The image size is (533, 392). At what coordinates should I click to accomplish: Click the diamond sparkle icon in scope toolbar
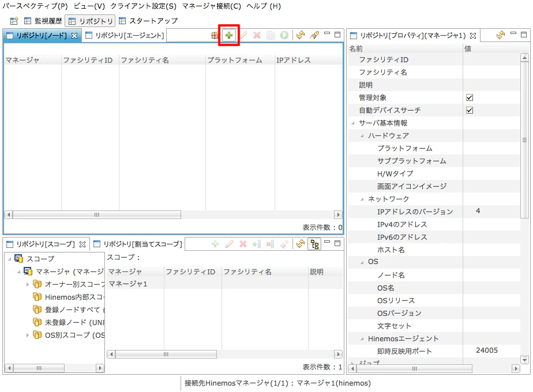tap(284, 244)
